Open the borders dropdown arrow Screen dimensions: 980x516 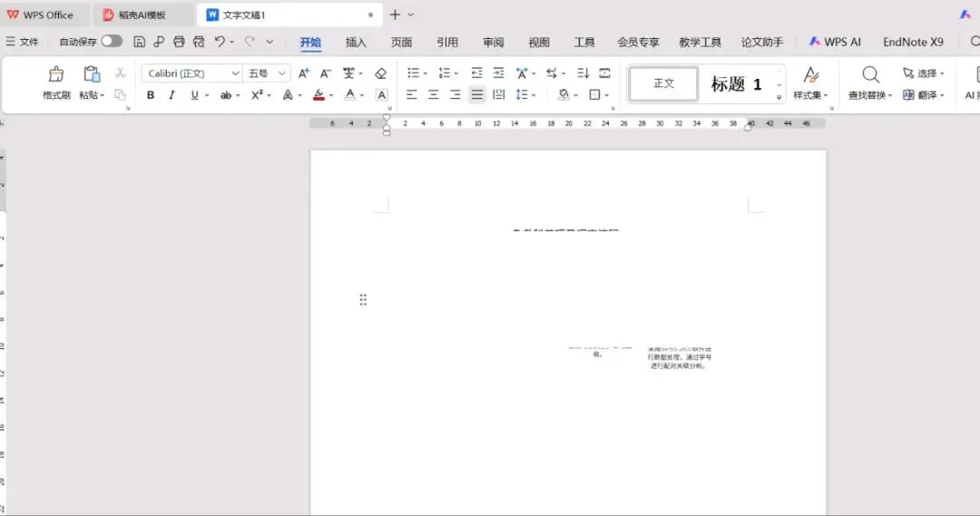607,95
